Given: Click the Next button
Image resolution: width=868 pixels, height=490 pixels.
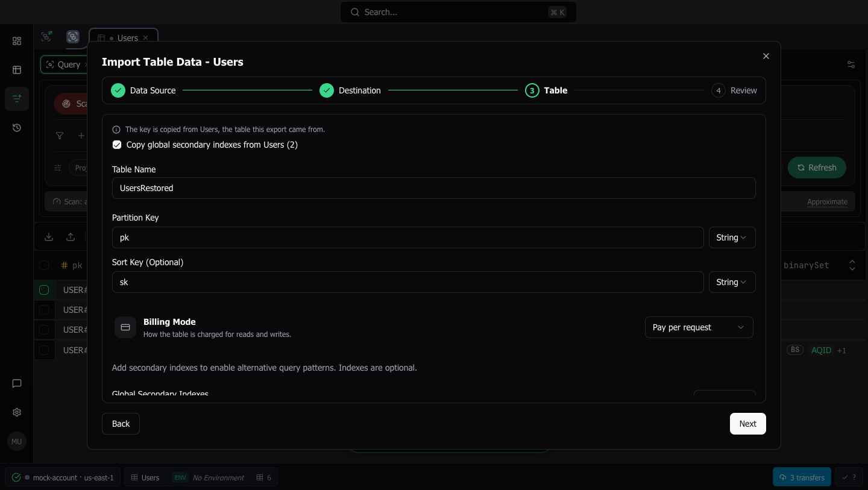Looking at the screenshot, I should click(747, 424).
